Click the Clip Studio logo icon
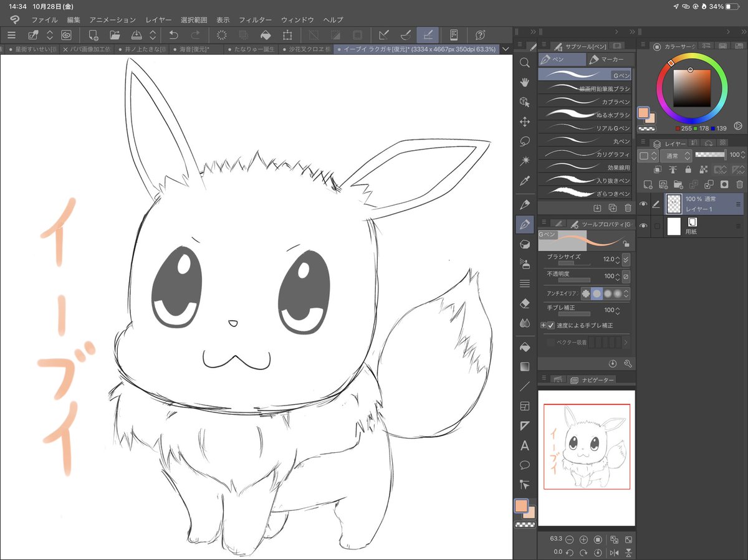Image resolution: width=748 pixels, height=560 pixels. point(14,20)
